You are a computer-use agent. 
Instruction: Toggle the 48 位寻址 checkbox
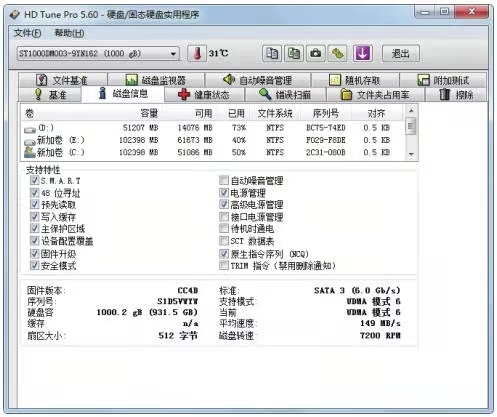pos(34,193)
